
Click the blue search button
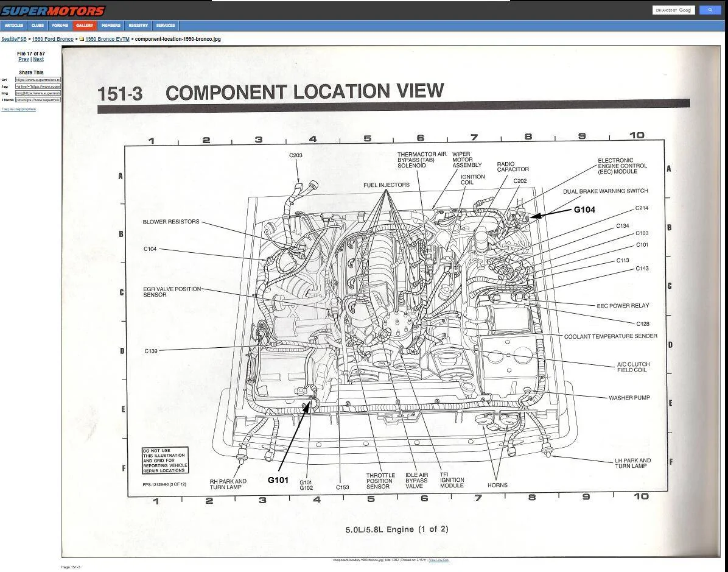pos(710,10)
